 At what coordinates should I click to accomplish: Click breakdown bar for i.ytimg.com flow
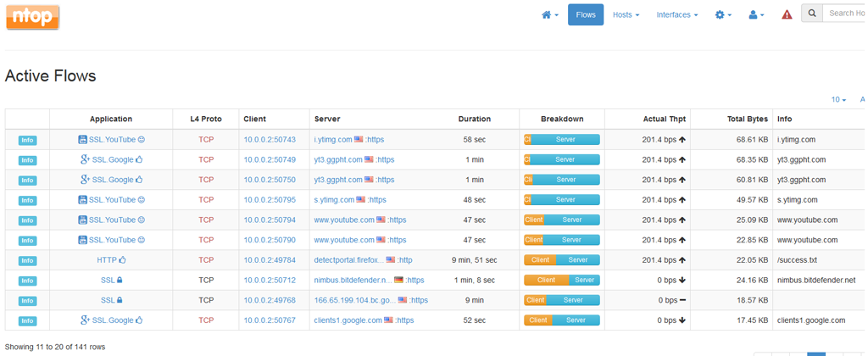(x=562, y=140)
